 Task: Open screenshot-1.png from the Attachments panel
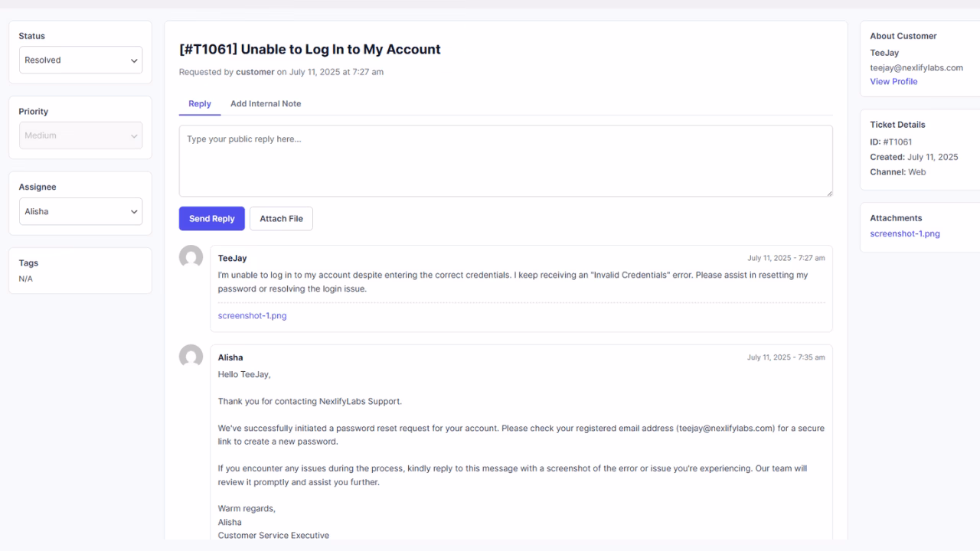pos(905,233)
